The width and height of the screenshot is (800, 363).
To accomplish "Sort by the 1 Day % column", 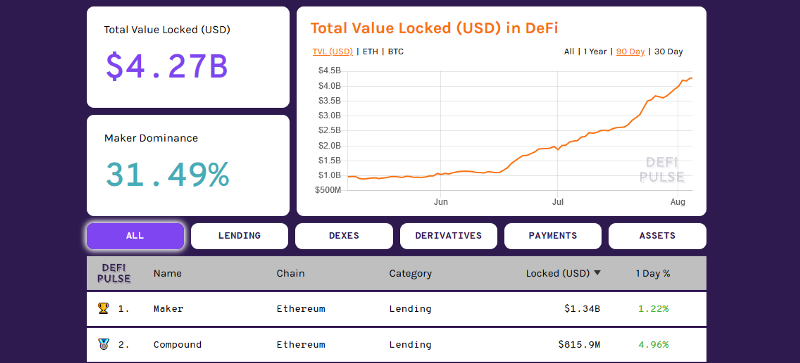I will (x=653, y=273).
